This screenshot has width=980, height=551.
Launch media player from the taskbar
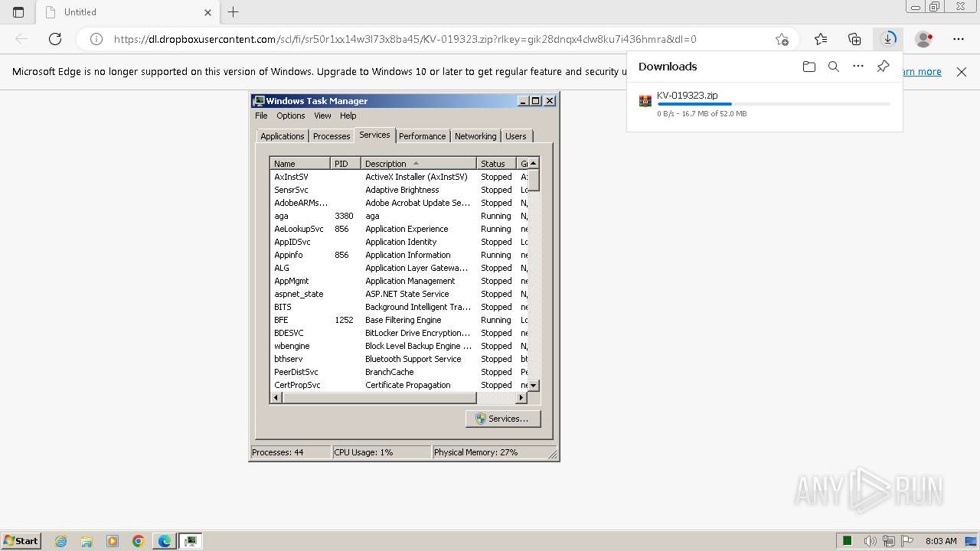coord(113,541)
